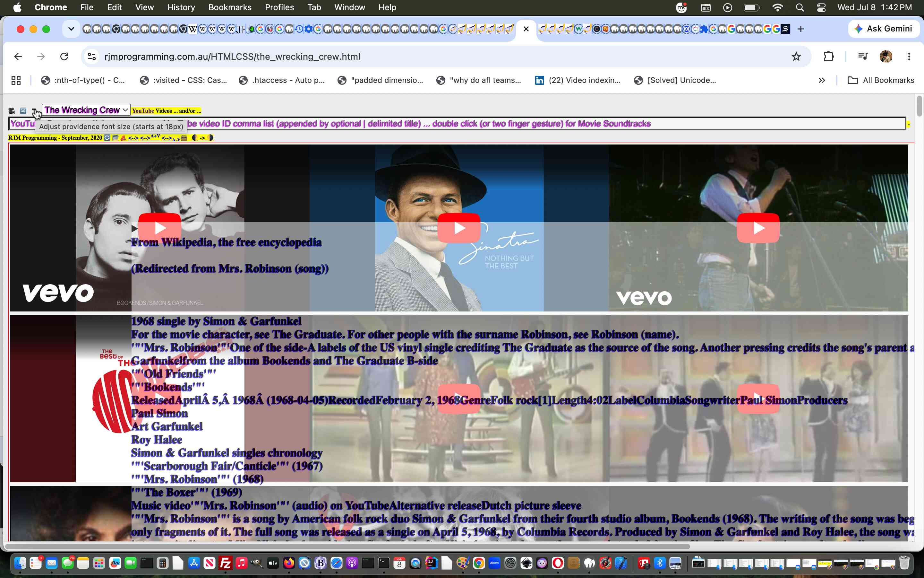Open Messages from the Dock
The height and width of the screenshot is (578, 924).
pos(68,563)
